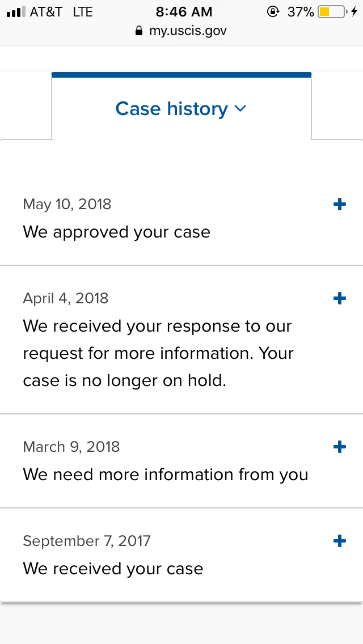Expand the March 9, 2018 entry plus icon

(x=339, y=447)
